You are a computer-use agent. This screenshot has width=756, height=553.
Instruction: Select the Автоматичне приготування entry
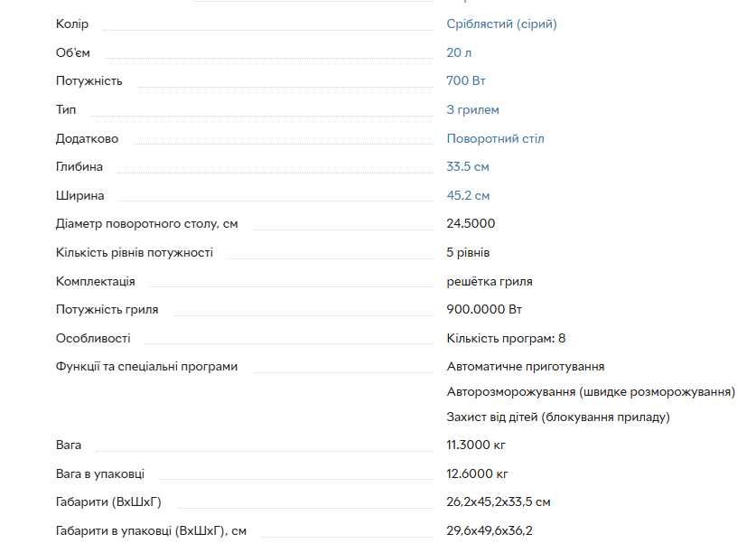click(x=525, y=367)
